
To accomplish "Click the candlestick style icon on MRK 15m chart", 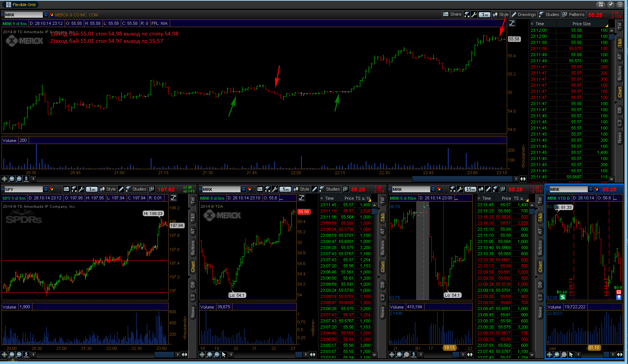I will click(481, 189).
